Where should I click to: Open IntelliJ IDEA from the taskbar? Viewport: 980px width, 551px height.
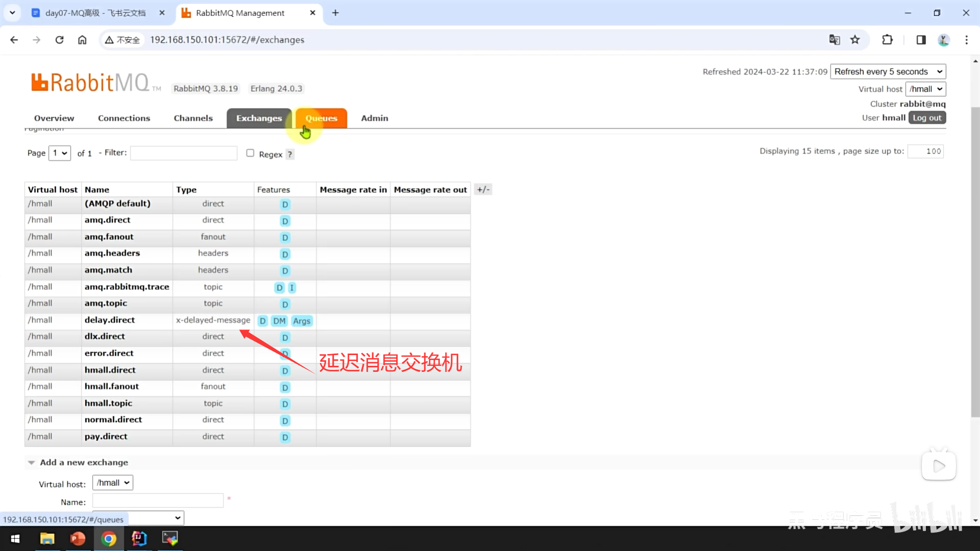pos(139,538)
